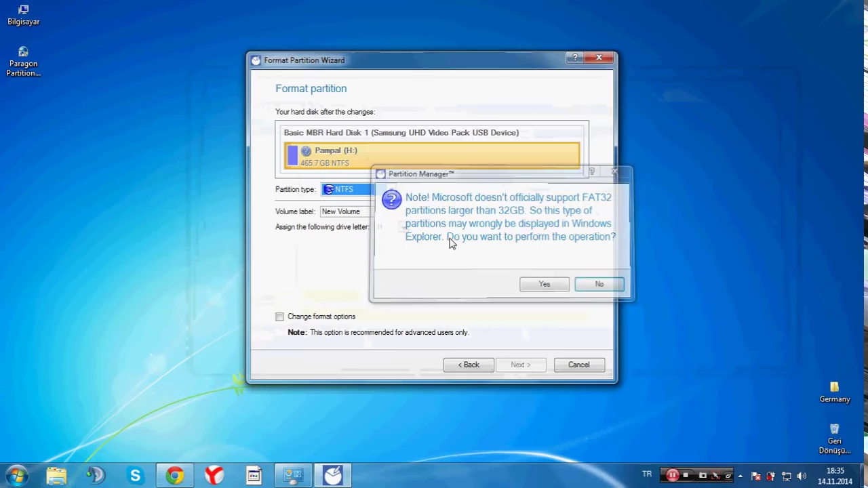Stop the screen recording

(x=686, y=475)
